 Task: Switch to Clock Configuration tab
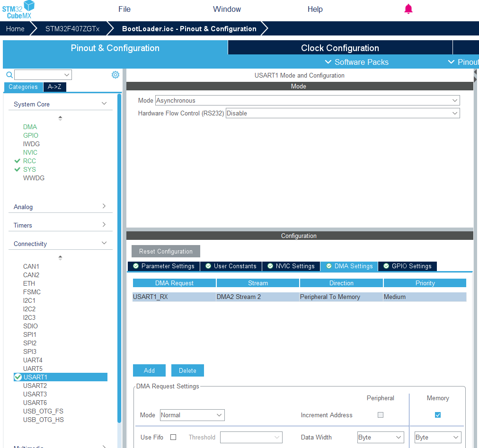tap(340, 48)
